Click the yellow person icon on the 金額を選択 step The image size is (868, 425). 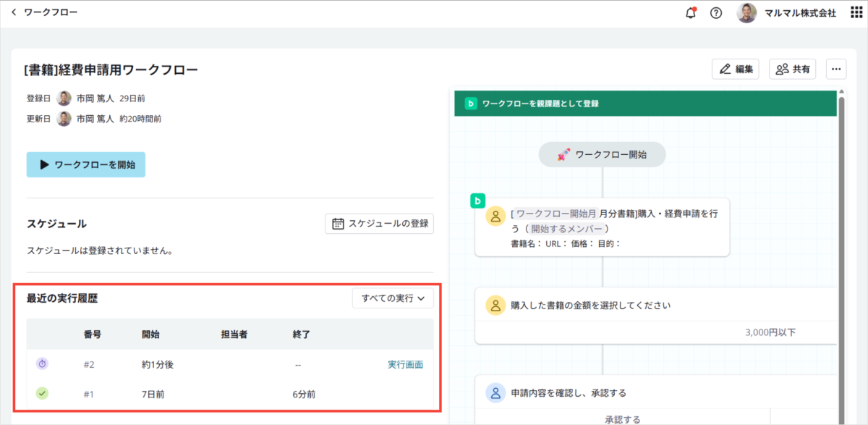(495, 306)
